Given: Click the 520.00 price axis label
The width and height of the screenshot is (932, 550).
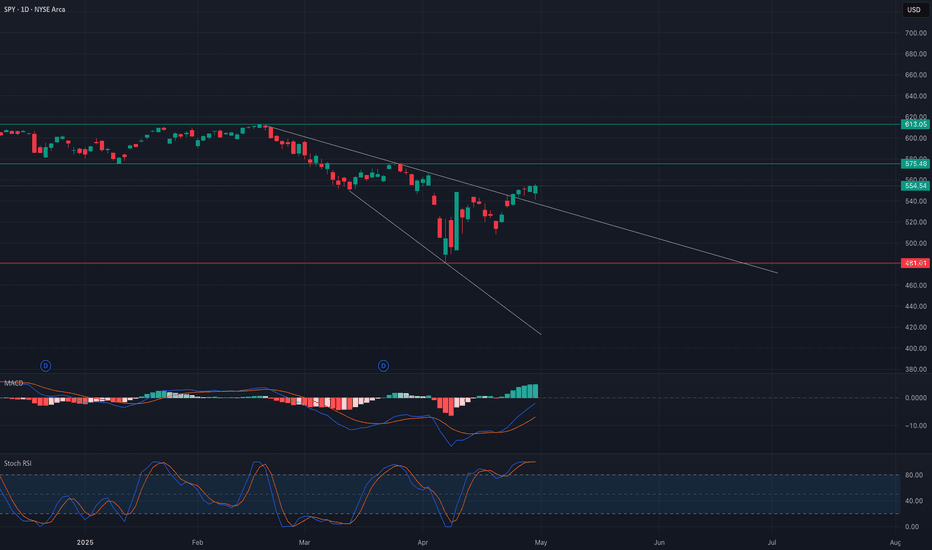Looking at the screenshot, I should tap(916, 222).
